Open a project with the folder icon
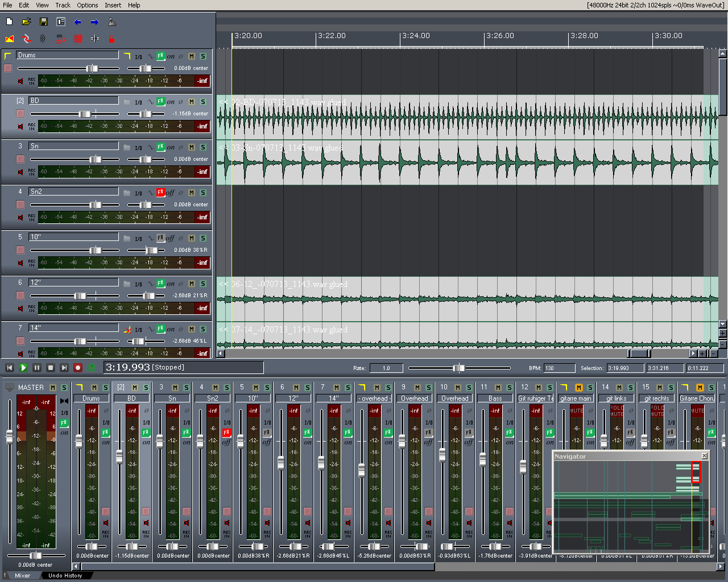 [27, 22]
